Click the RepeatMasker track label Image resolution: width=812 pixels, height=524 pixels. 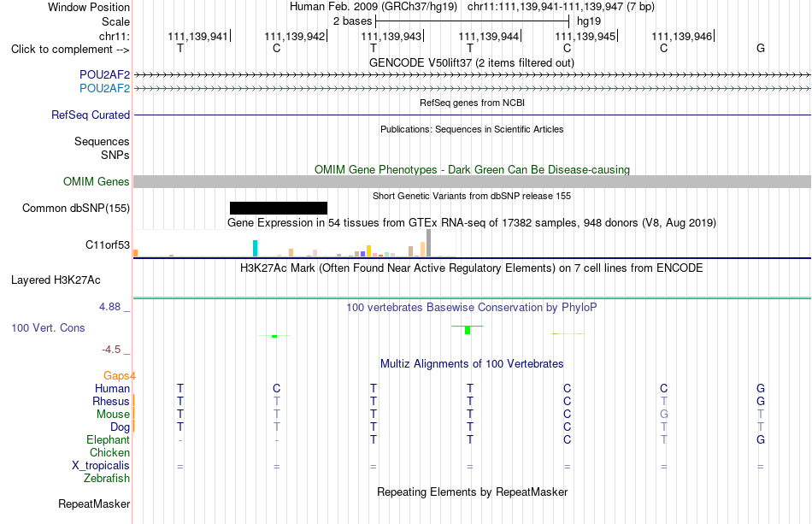pyautogui.click(x=94, y=503)
